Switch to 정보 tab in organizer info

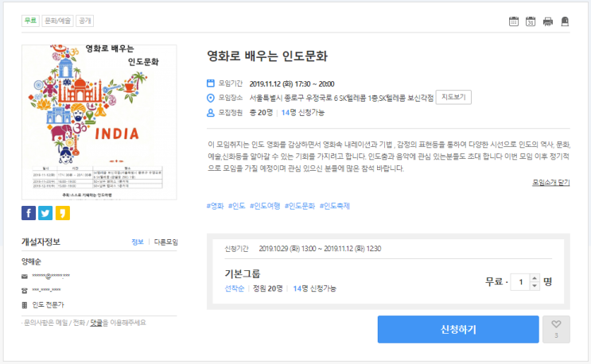tap(138, 242)
